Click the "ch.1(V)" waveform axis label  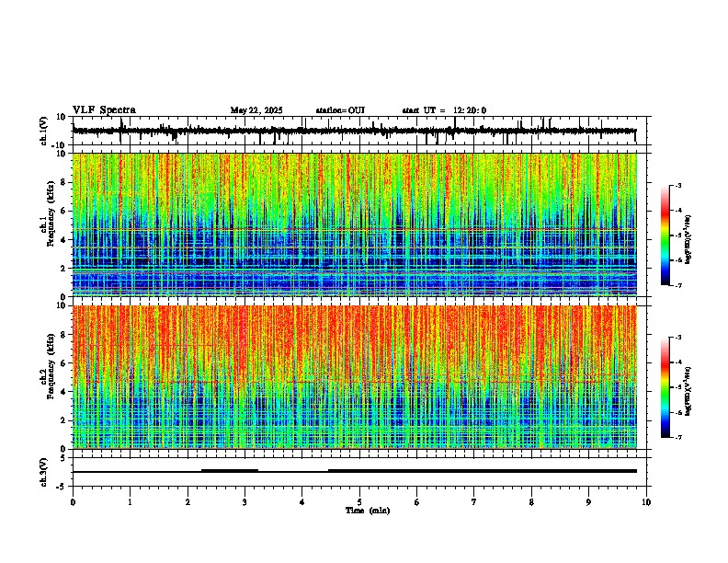(x=44, y=131)
